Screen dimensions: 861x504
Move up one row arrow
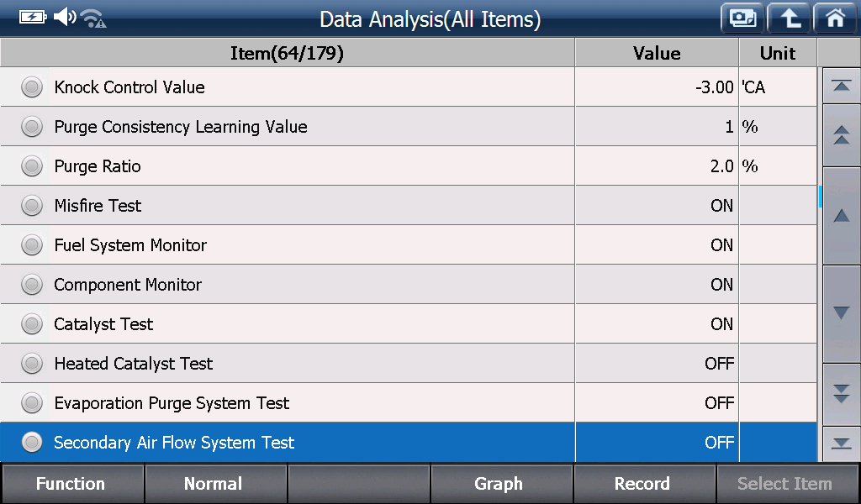click(841, 216)
